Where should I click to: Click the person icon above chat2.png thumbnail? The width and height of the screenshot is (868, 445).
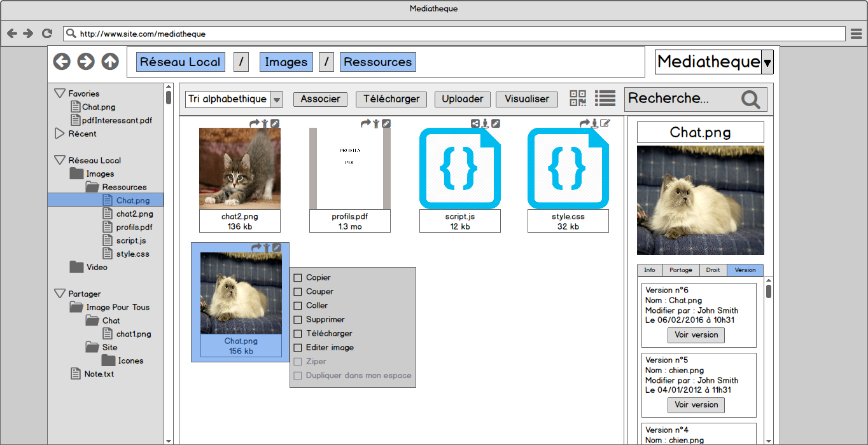tap(265, 123)
